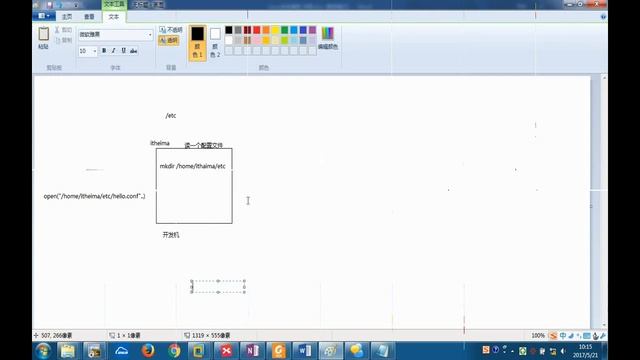Pick the red color swatch
This screenshot has height=360, width=640.
(x=257, y=30)
